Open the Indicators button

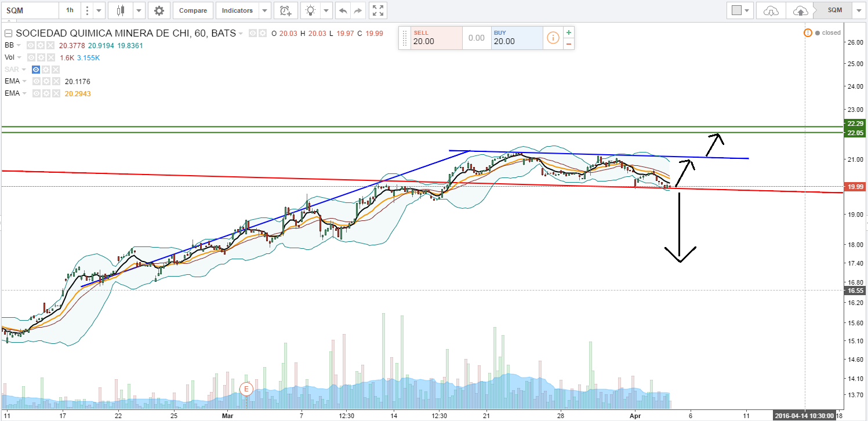click(x=237, y=10)
